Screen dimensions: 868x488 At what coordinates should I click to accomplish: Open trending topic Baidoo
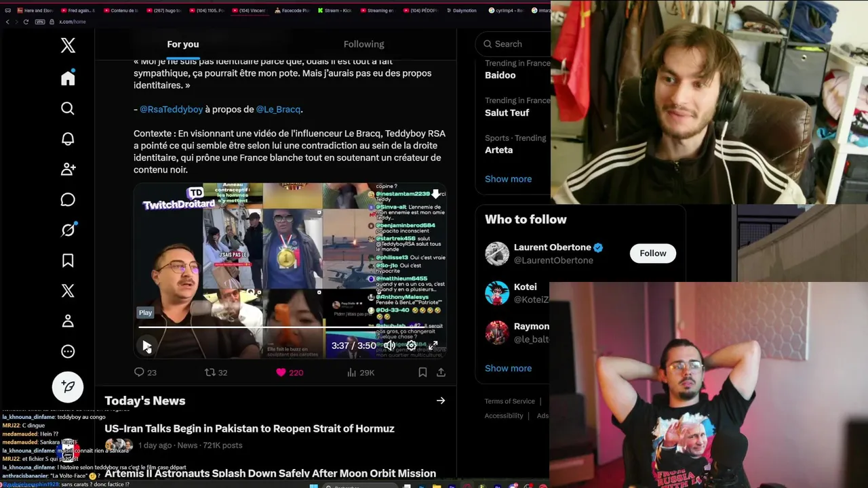(500, 75)
